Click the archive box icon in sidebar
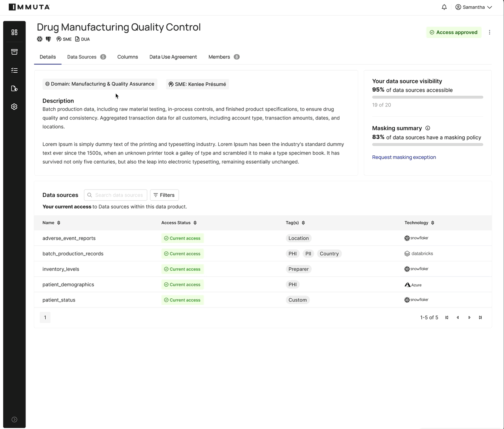 14,52
